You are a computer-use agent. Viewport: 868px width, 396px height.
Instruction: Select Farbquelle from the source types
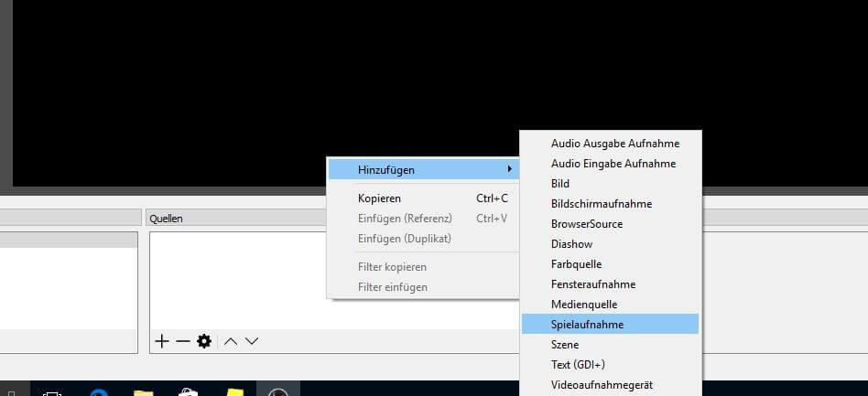(576, 263)
